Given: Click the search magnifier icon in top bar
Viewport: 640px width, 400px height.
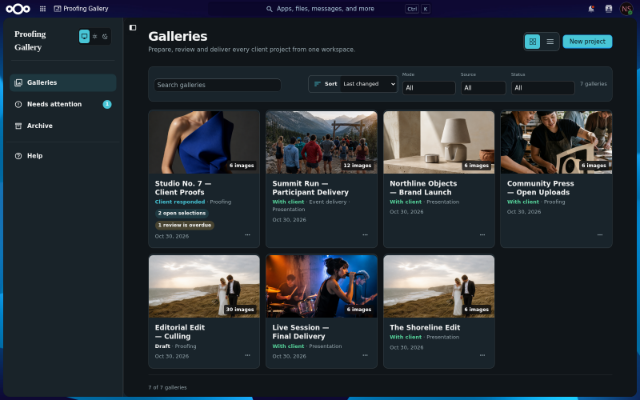Looking at the screenshot, I should coord(269,9).
